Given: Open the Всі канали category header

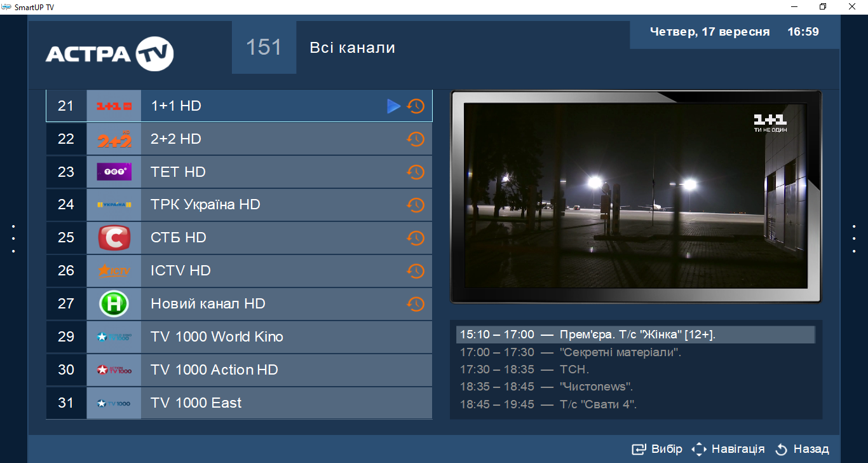Looking at the screenshot, I should pos(352,48).
